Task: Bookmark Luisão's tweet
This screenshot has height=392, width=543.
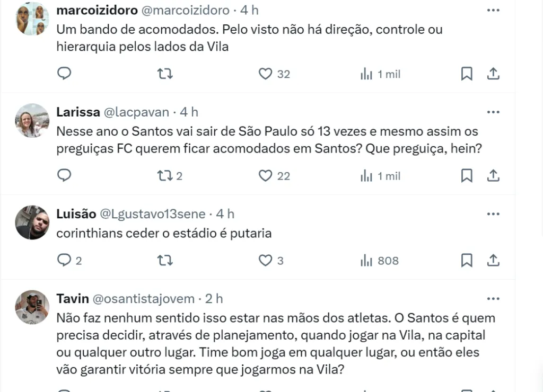Action: [x=467, y=260]
